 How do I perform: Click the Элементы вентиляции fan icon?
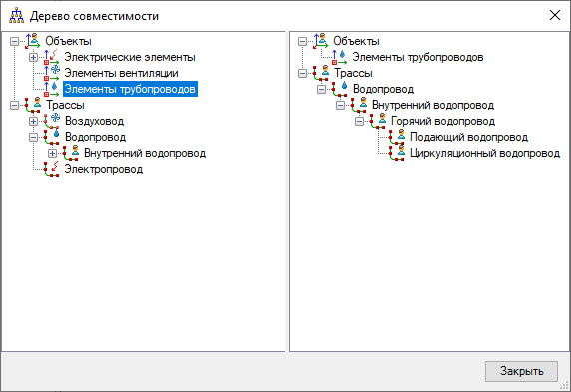coord(52,73)
